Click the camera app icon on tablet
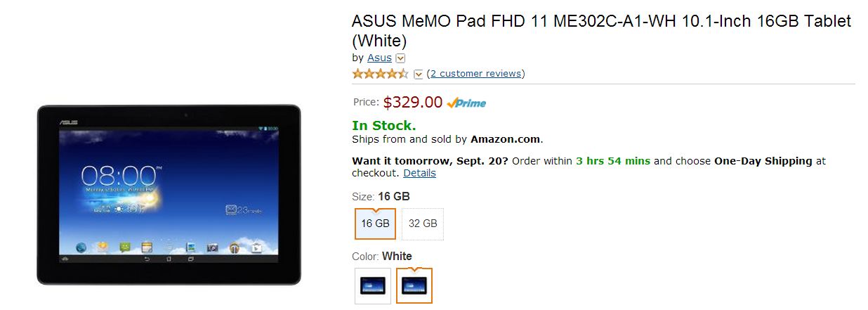The image size is (868, 310). pyautogui.click(x=212, y=247)
